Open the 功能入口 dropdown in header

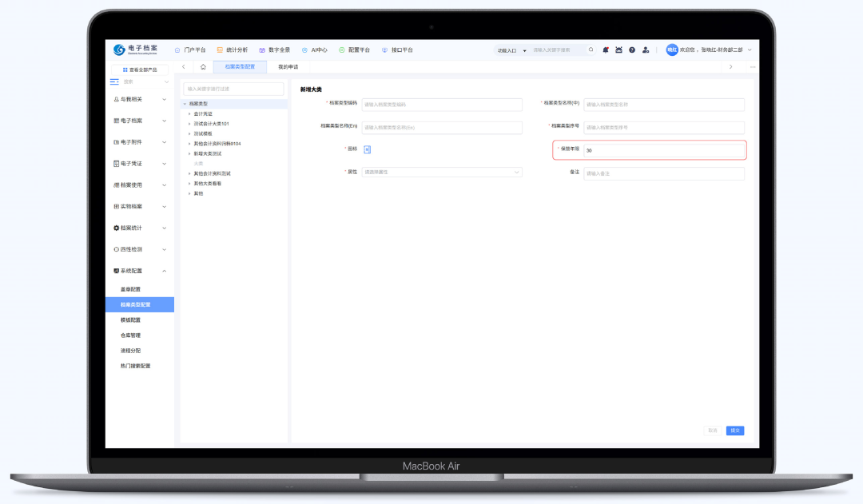[x=511, y=50]
